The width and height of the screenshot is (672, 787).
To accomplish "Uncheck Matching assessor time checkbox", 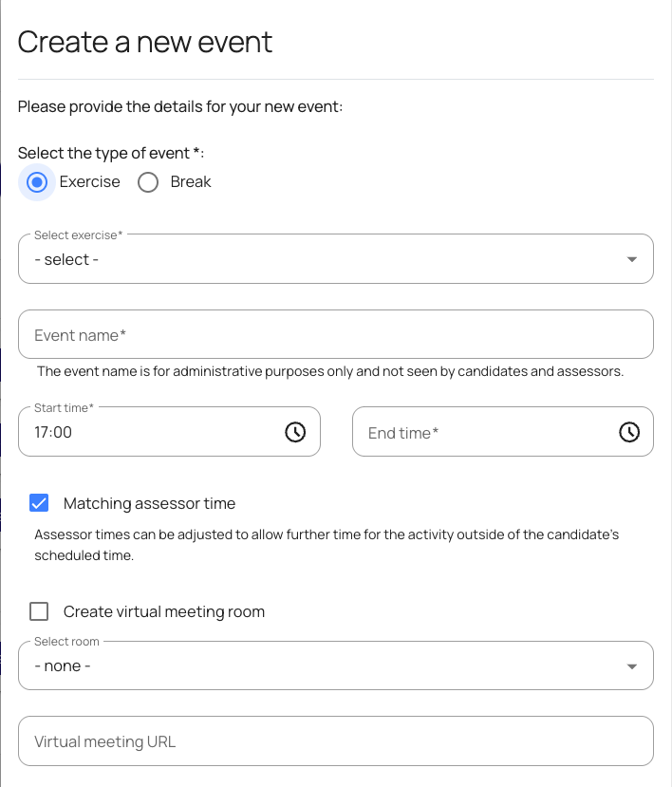I will (x=39, y=503).
